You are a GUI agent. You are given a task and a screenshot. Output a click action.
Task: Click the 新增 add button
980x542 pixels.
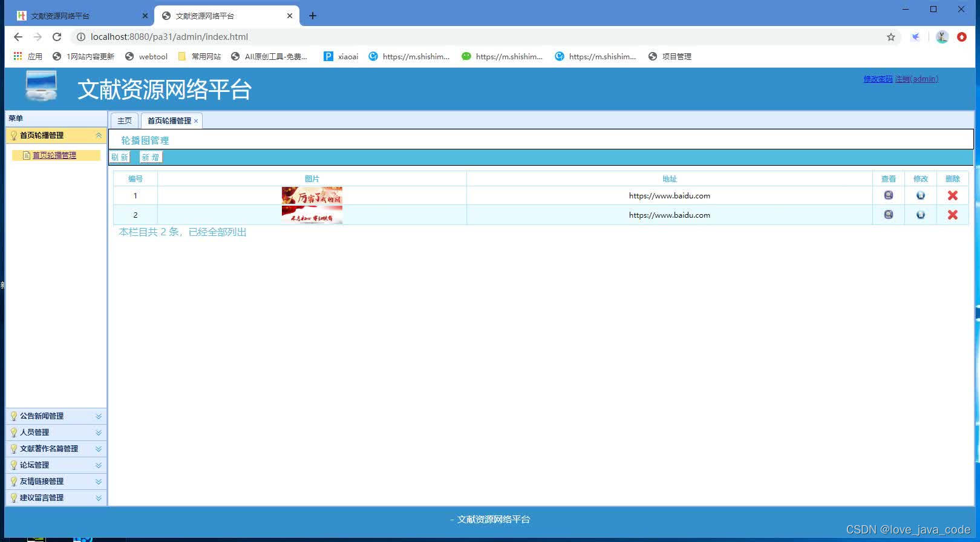click(x=150, y=157)
